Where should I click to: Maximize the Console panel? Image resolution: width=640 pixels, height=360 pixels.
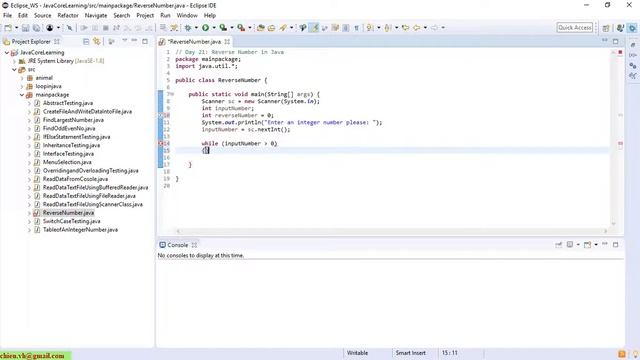616,244
